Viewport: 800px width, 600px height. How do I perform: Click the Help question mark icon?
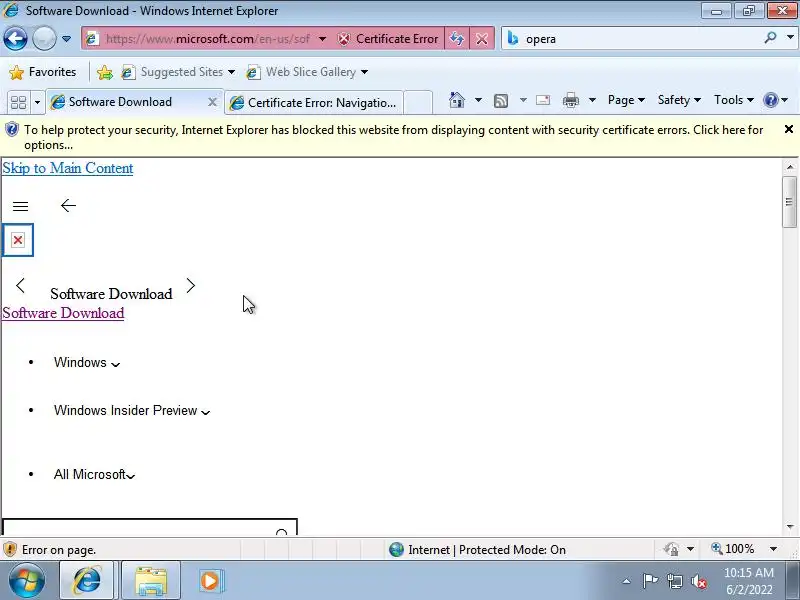(x=771, y=100)
